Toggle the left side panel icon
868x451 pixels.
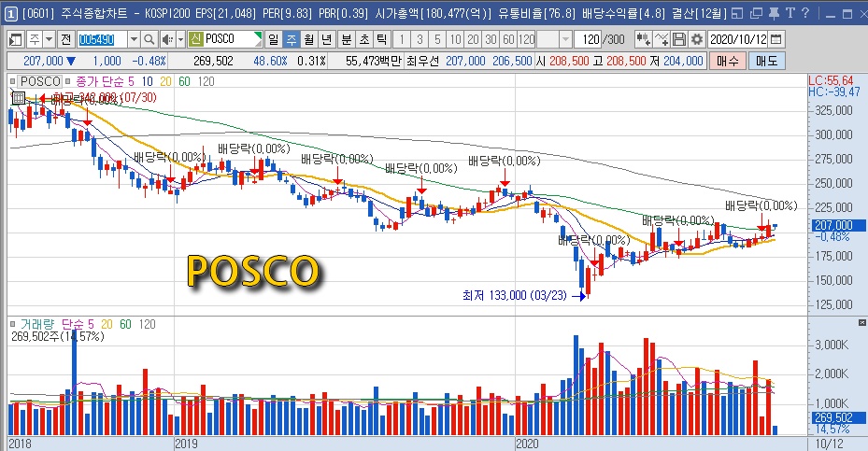tap(15, 39)
